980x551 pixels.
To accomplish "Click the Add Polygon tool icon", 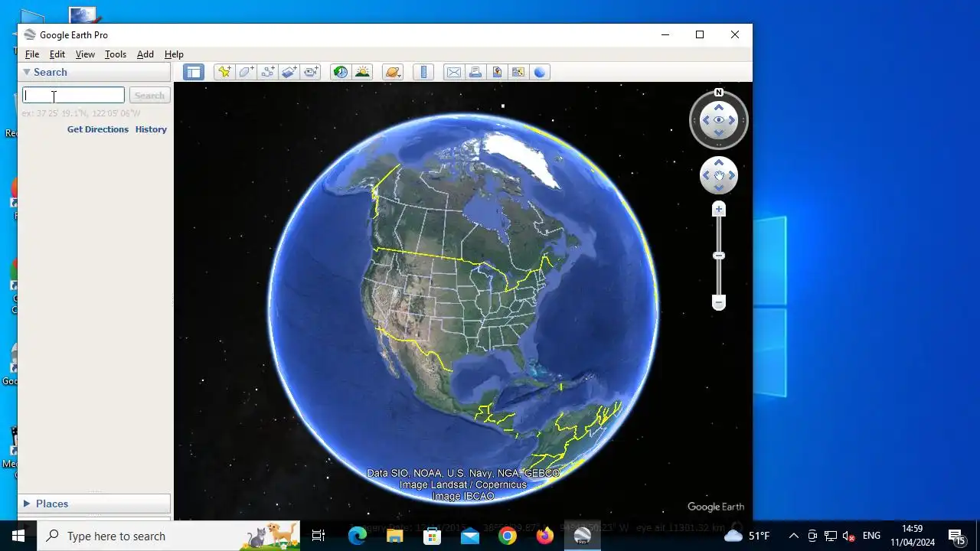I will pyautogui.click(x=246, y=72).
